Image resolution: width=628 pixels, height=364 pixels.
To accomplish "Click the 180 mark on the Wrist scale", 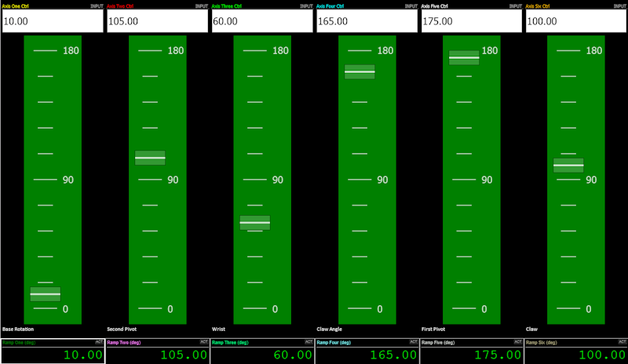I will tap(280, 50).
